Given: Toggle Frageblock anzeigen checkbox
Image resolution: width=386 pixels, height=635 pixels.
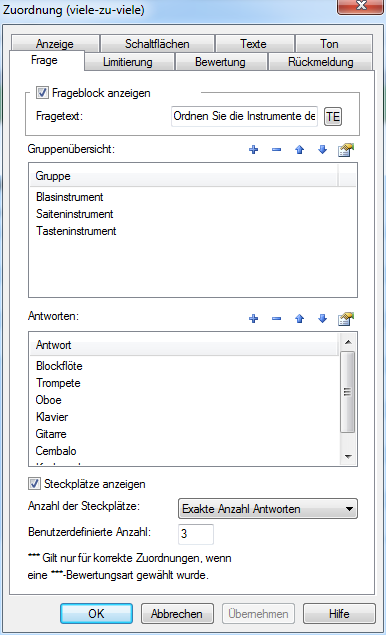Looking at the screenshot, I should [43, 93].
